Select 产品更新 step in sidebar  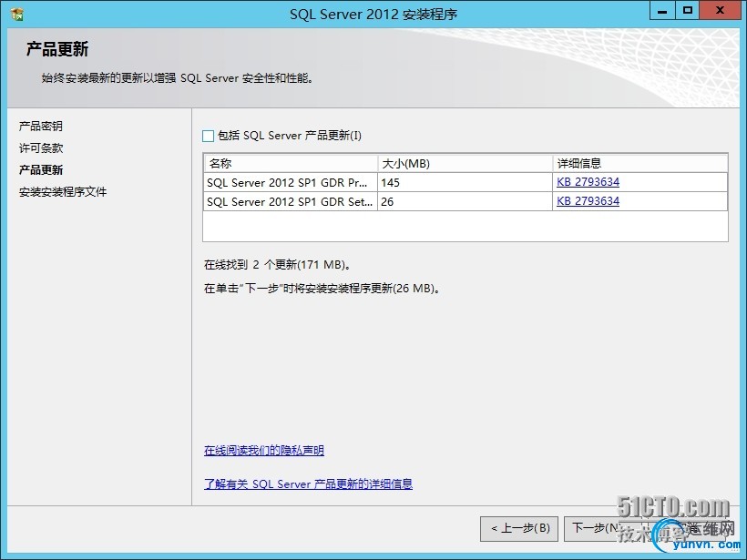[41, 170]
